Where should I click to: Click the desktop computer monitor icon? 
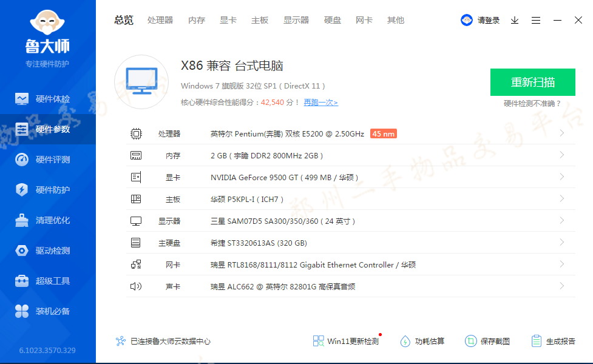coord(141,82)
